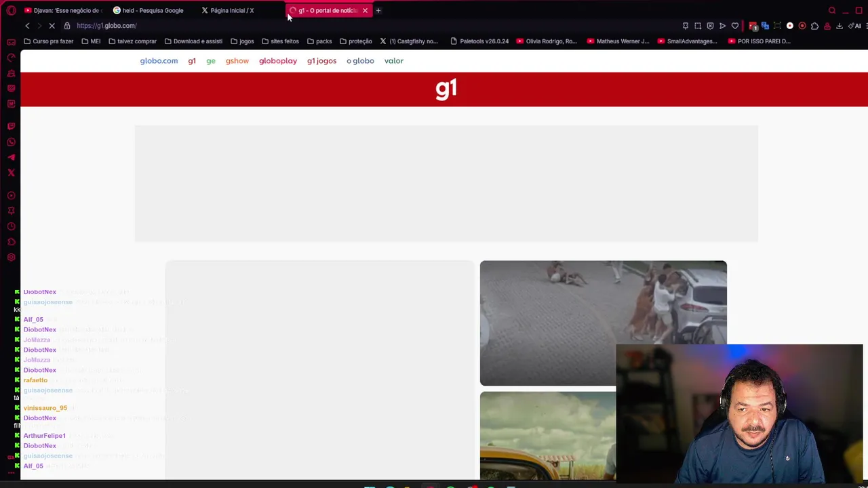Image resolution: width=868 pixels, height=488 pixels.
Task: Select globoplay in the Globo top nav
Action: point(278,61)
